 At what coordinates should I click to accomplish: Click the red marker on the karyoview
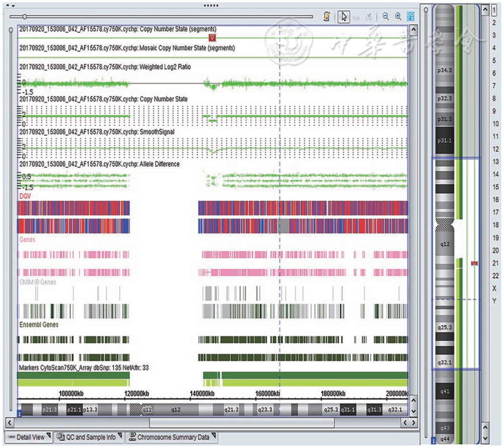[474, 264]
